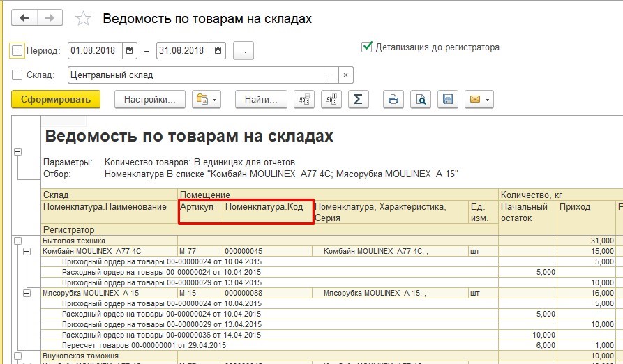Add report to favorites with star icon

(83, 19)
